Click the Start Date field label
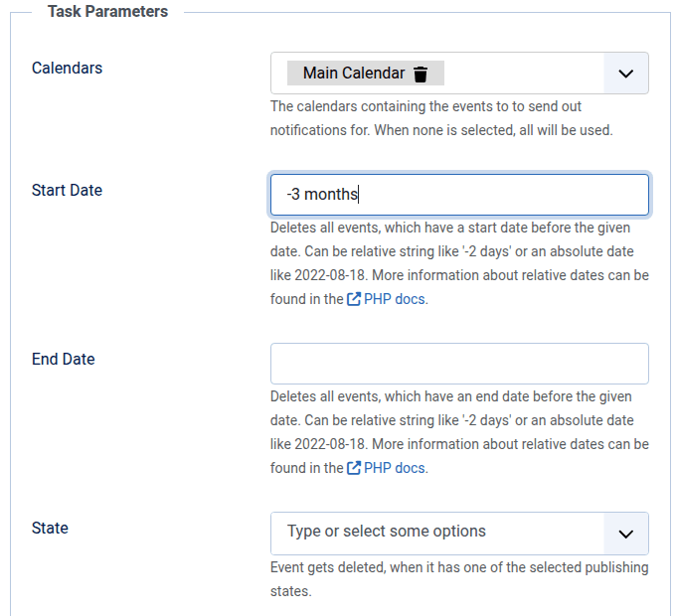The image size is (676, 616). point(67,190)
